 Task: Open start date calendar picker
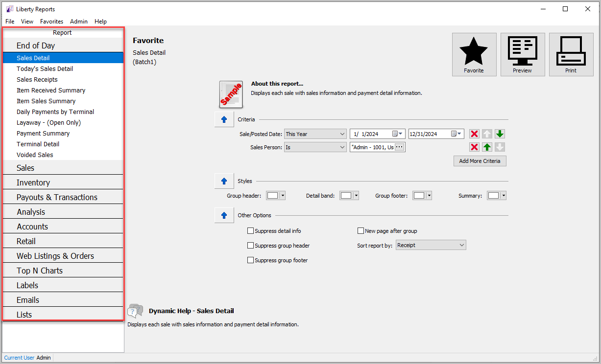397,134
